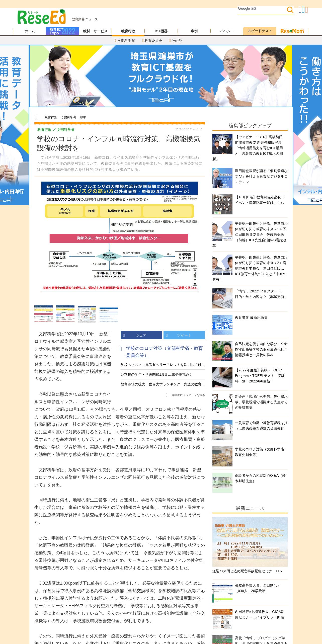322x644 pixels.
Task: Open the 事例 menu item
Action: point(194,31)
